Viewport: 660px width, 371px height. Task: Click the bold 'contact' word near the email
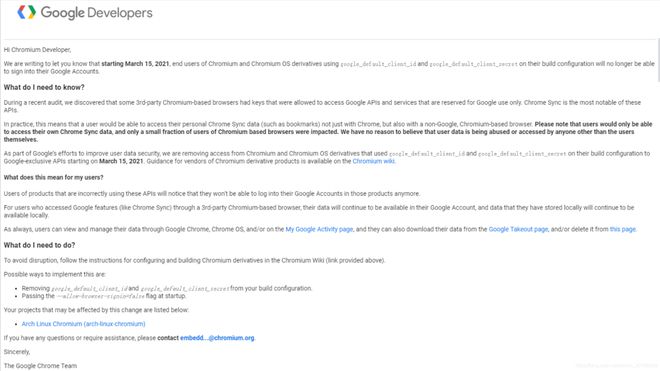pyautogui.click(x=168, y=338)
